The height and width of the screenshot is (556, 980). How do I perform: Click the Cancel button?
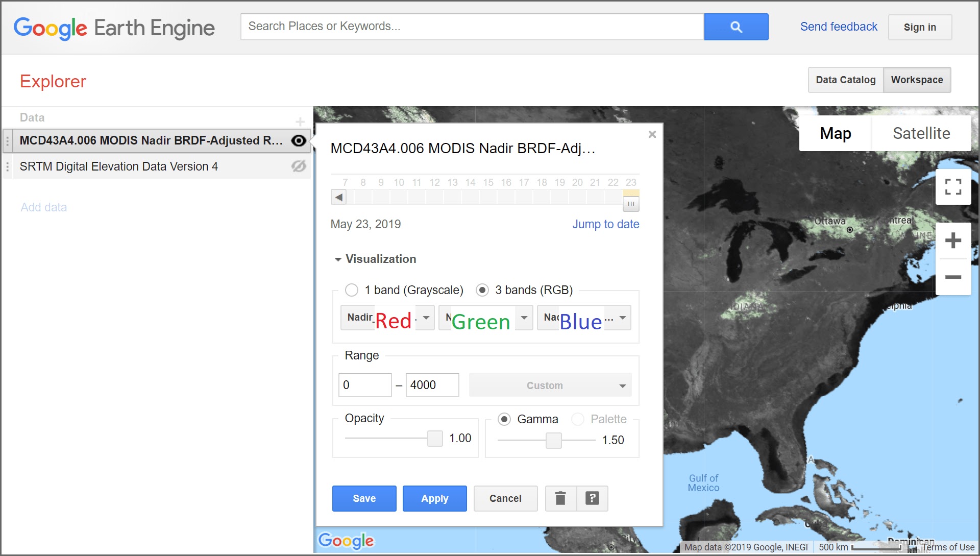[505, 498]
